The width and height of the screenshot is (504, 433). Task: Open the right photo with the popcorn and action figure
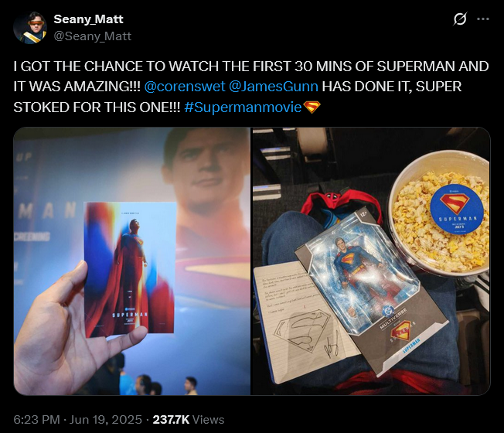tap(372, 261)
